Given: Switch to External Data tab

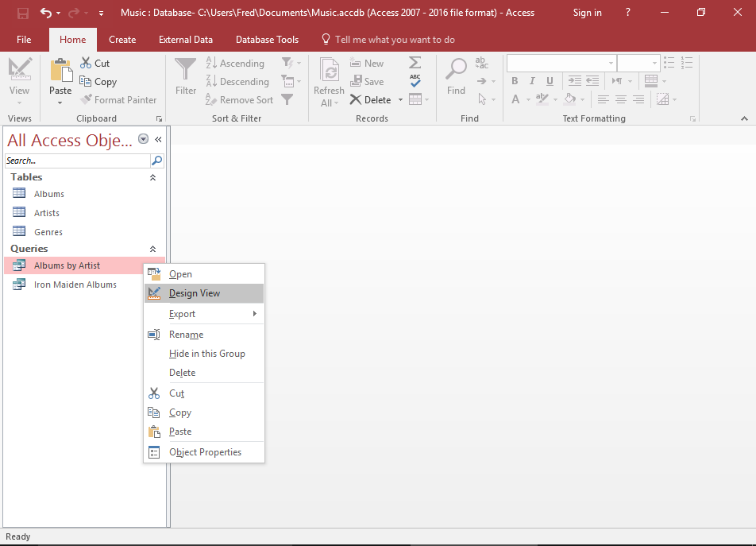Looking at the screenshot, I should coord(186,40).
